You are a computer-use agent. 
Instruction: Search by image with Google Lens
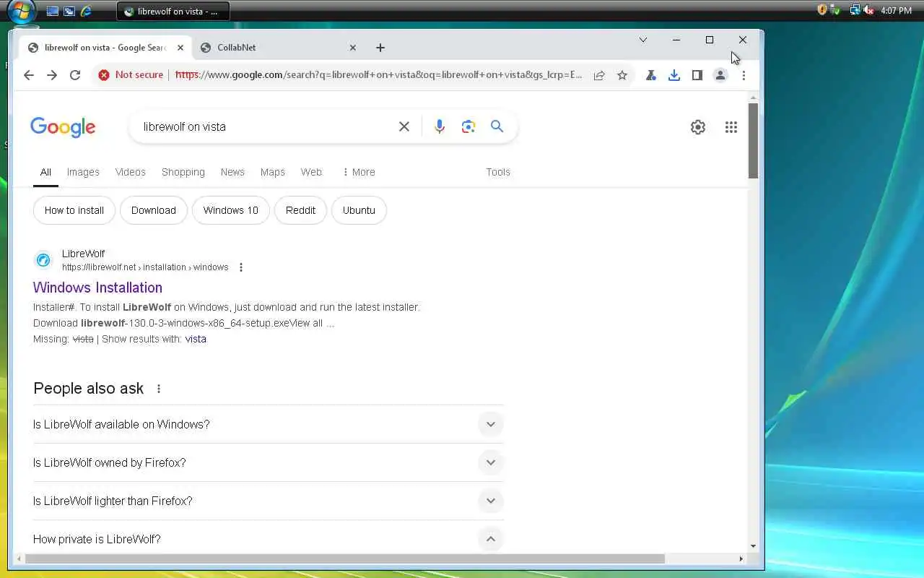pos(468,126)
